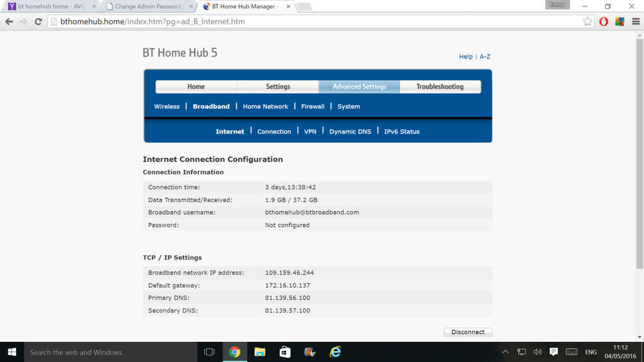Open the VPN submenu link
The image size is (644, 362).
(310, 132)
